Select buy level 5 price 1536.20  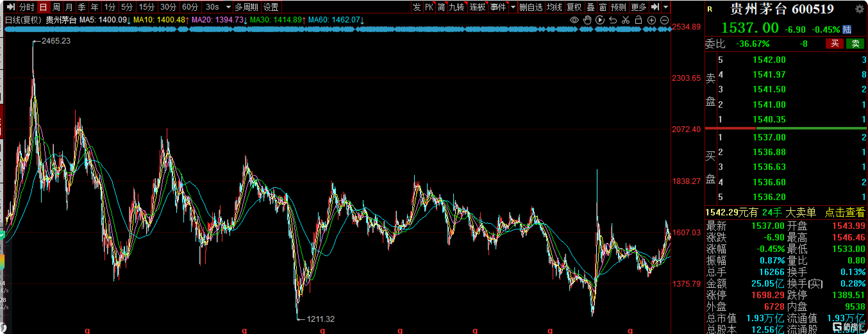coord(769,197)
